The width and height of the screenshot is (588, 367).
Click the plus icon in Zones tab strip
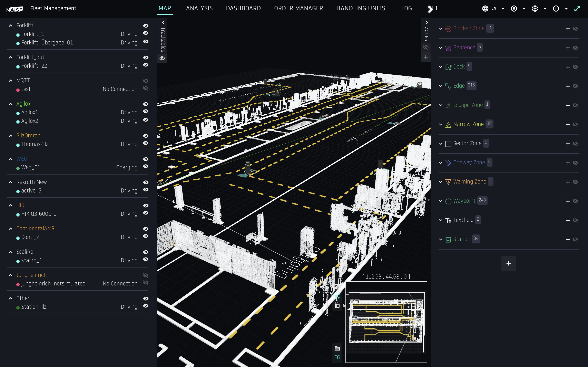coord(426,57)
